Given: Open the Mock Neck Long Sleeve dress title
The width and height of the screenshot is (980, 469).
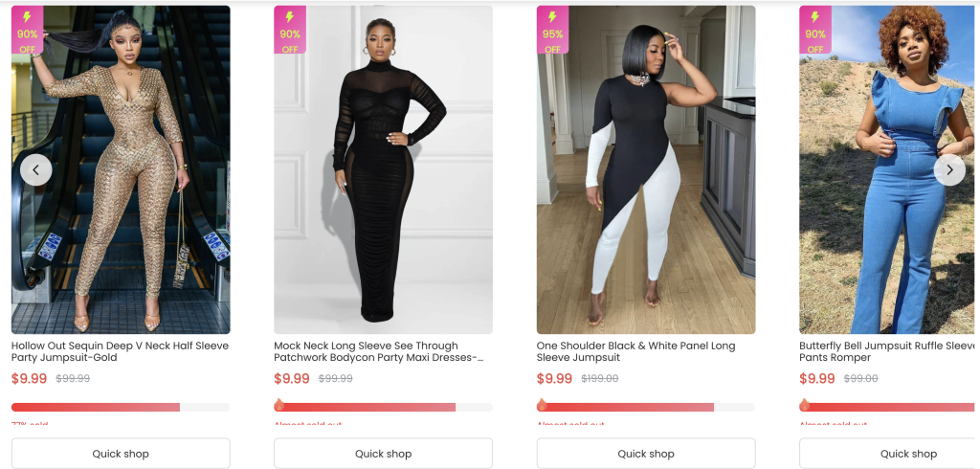Looking at the screenshot, I should [378, 351].
